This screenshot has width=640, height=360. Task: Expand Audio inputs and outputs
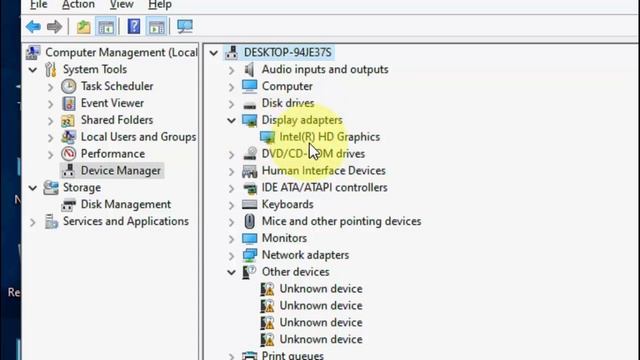point(231,70)
